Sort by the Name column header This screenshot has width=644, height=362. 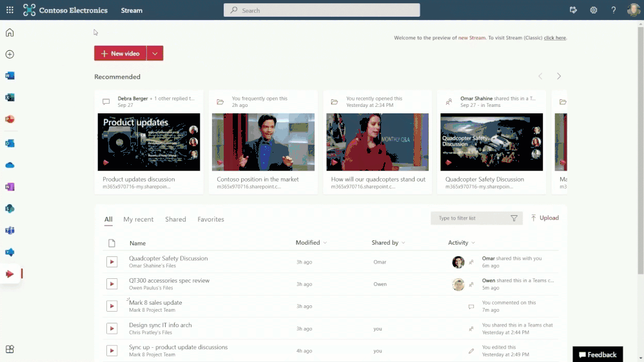click(x=137, y=243)
